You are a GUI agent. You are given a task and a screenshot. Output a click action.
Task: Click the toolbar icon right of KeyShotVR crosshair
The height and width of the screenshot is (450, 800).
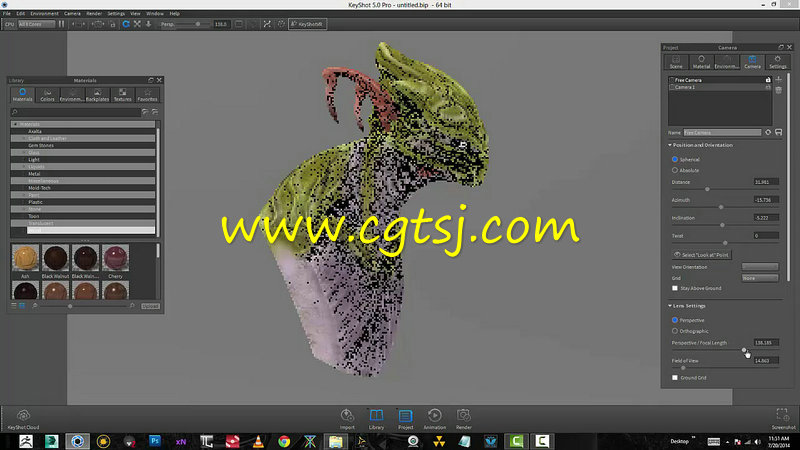click(281, 24)
